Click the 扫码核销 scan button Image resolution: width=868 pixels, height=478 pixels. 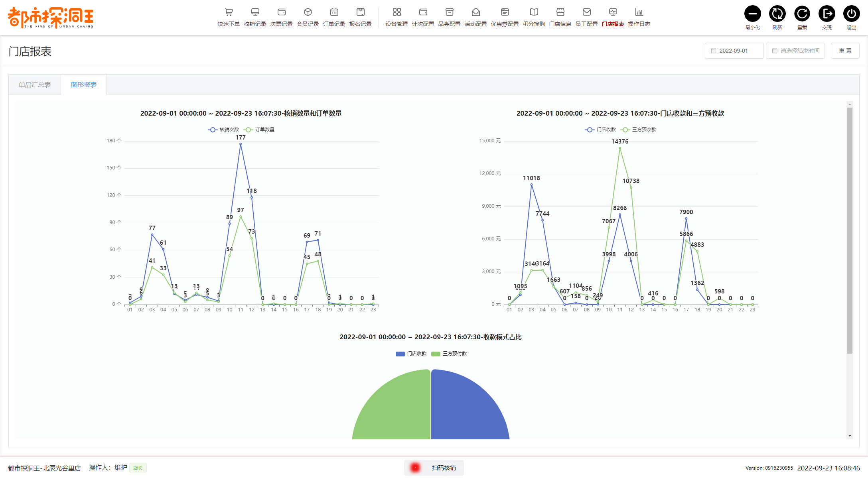click(434, 468)
